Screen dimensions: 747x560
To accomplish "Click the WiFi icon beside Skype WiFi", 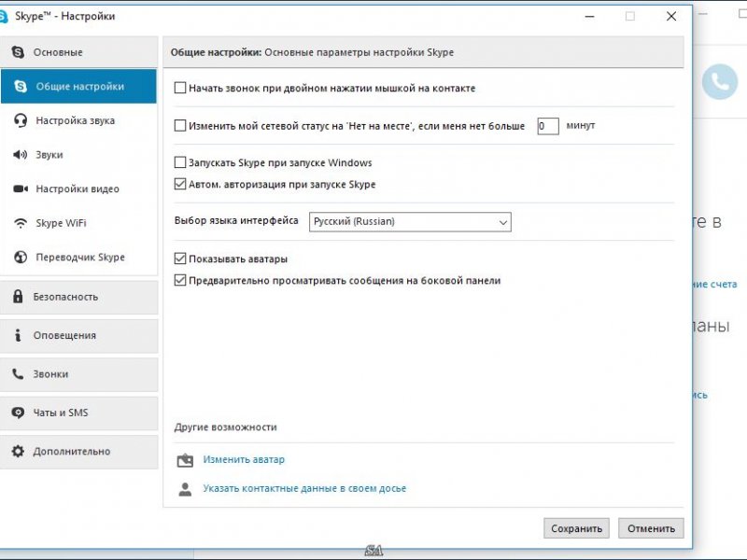I will [x=20, y=223].
